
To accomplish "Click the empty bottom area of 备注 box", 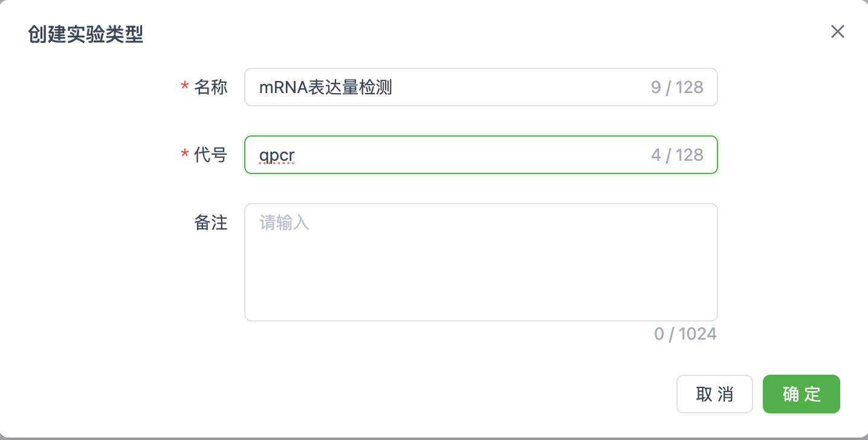I will click(x=481, y=302).
